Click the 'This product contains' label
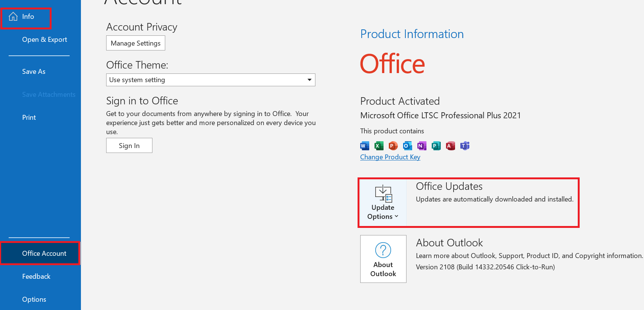Viewport: 644px width, 310px height. (392, 131)
